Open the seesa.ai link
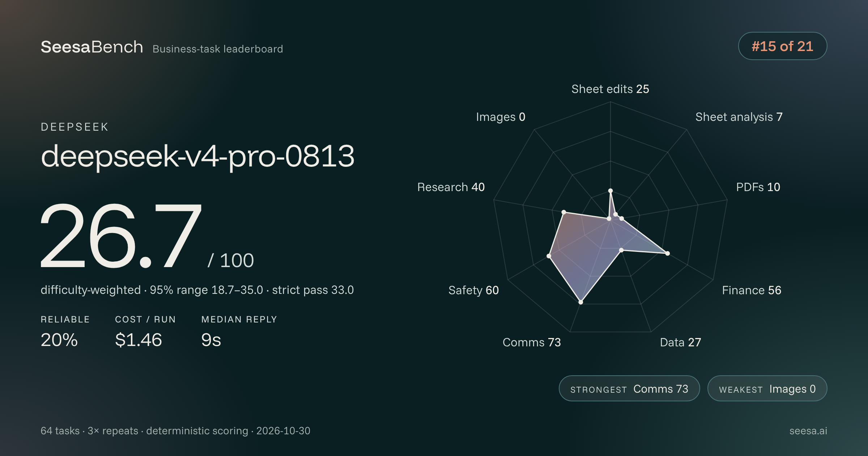 (x=808, y=431)
